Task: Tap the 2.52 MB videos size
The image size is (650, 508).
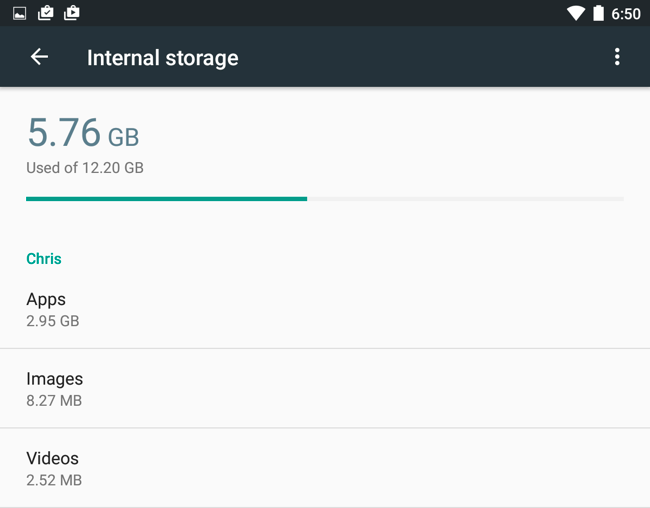Action: pos(54,480)
